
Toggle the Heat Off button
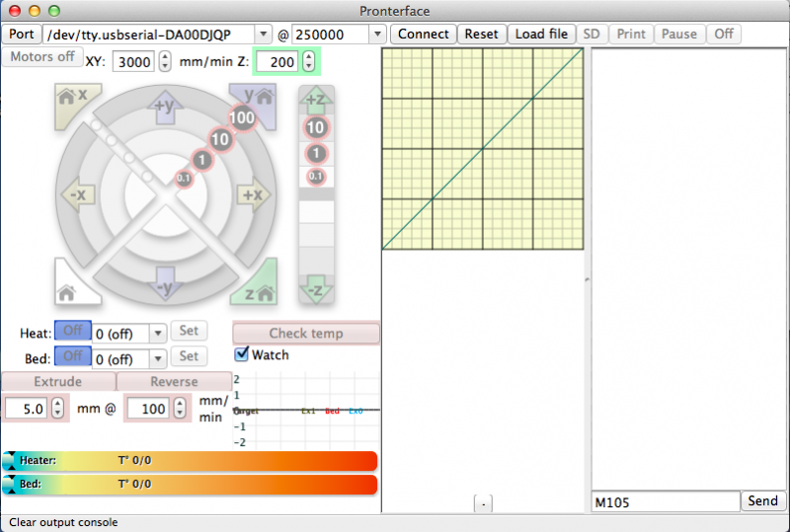72,332
